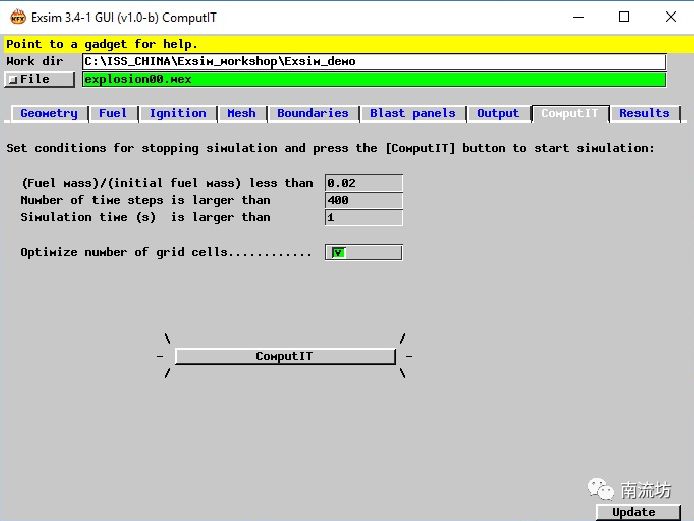Click the Exsim app icon in title bar
Viewport: 694px width, 521px height.
coord(18,17)
